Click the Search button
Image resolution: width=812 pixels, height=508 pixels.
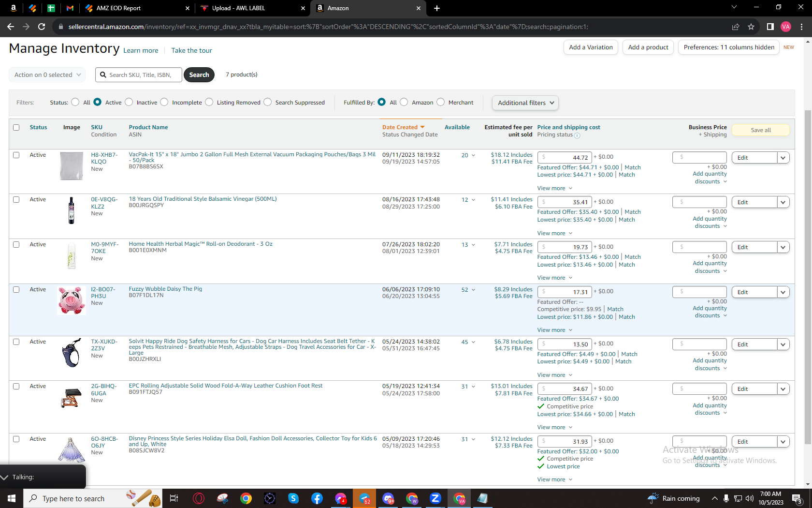point(199,75)
